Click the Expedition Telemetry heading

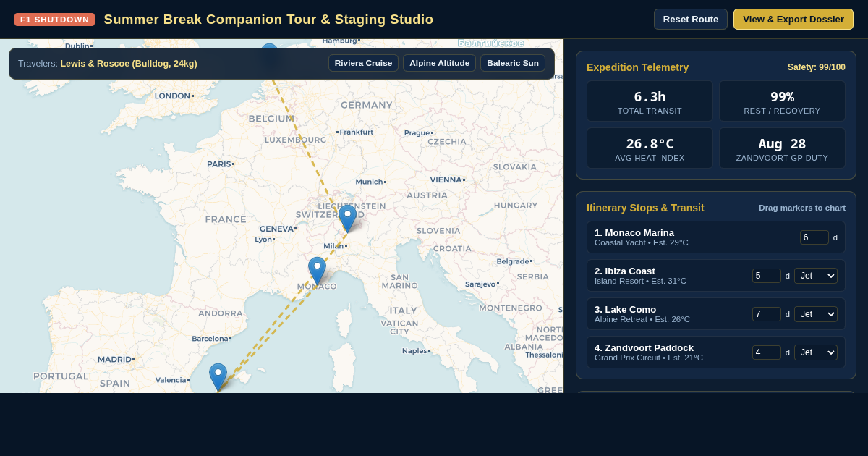(637, 67)
